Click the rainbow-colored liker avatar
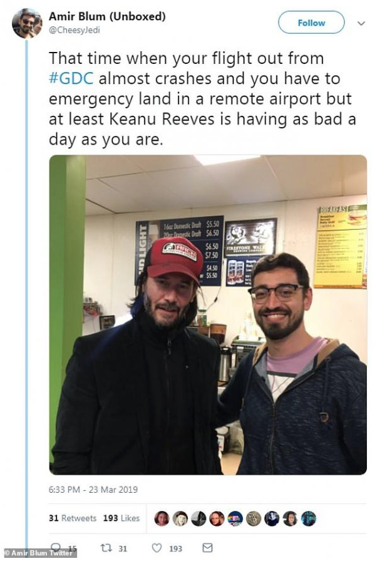The width and height of the screenshot is (392, 561). [x=235, y=518]
